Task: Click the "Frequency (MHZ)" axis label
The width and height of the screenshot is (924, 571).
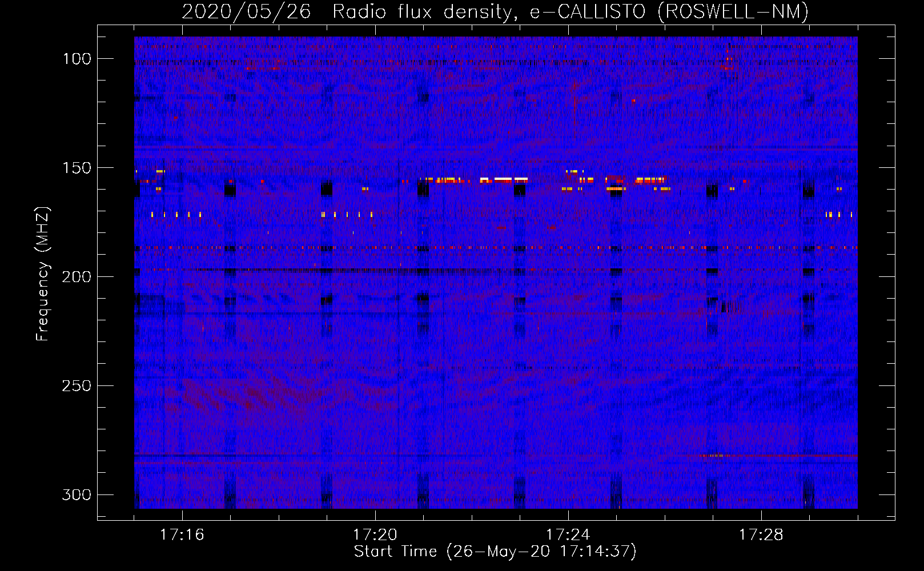Action: tap(43, 274)
